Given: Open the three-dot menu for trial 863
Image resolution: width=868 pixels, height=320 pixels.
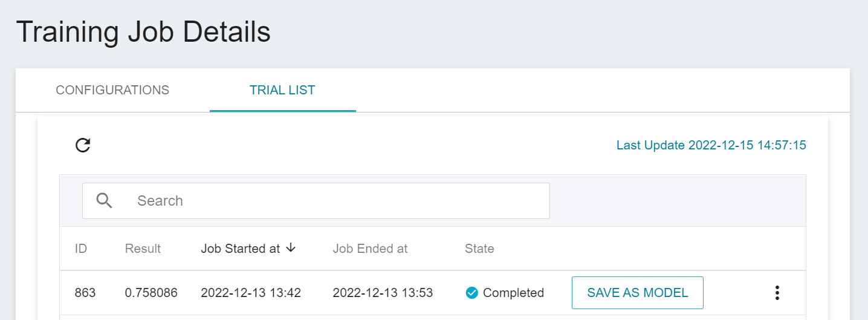Looking at the screenshot, I should coord(777,293).
